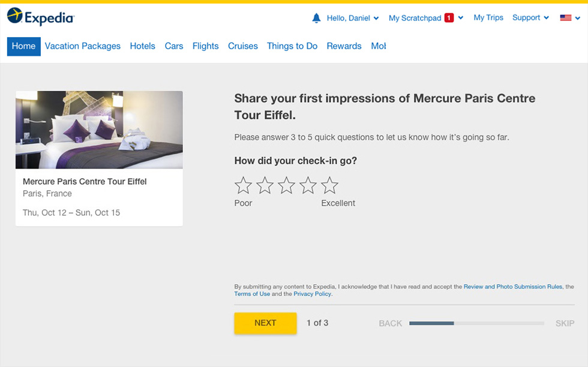Open the US flag country selector
The image size is (588, 367).
click(570, 17)
